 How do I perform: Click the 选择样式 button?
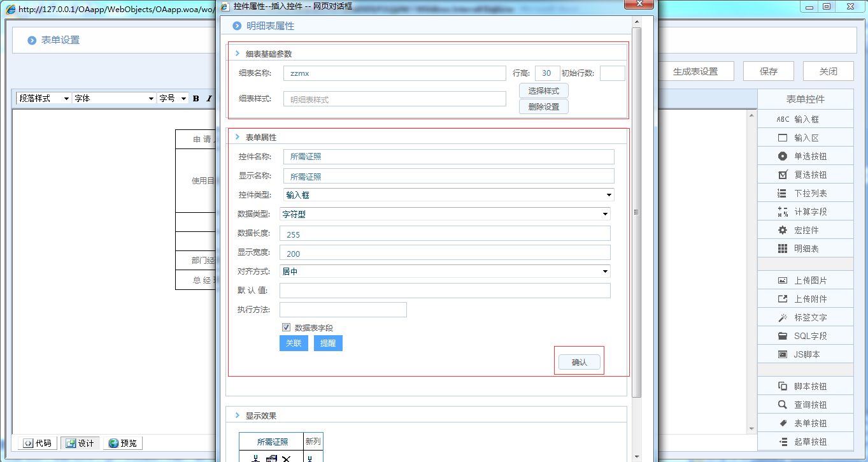tap(544, 90)
